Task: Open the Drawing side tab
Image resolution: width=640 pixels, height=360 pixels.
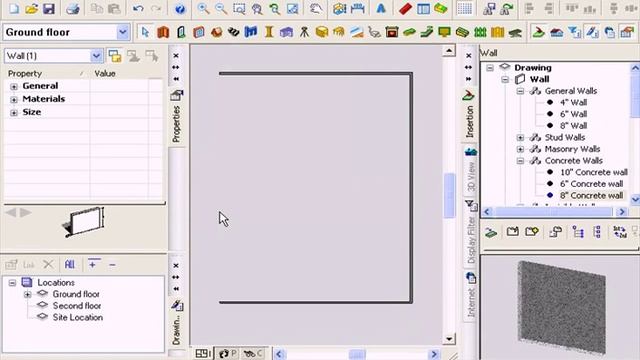Action: click(x=176, y=323)
